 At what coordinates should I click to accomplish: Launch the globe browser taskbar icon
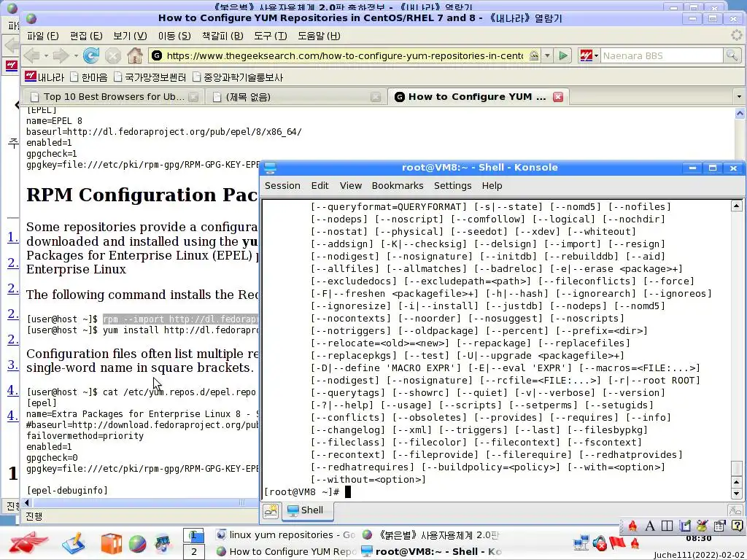pos(137,544)
